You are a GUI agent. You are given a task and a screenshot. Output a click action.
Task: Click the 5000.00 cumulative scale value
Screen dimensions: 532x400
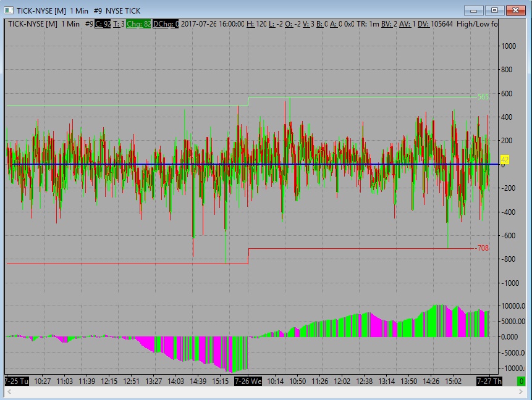pyautogui.click(x=513, y=322)
